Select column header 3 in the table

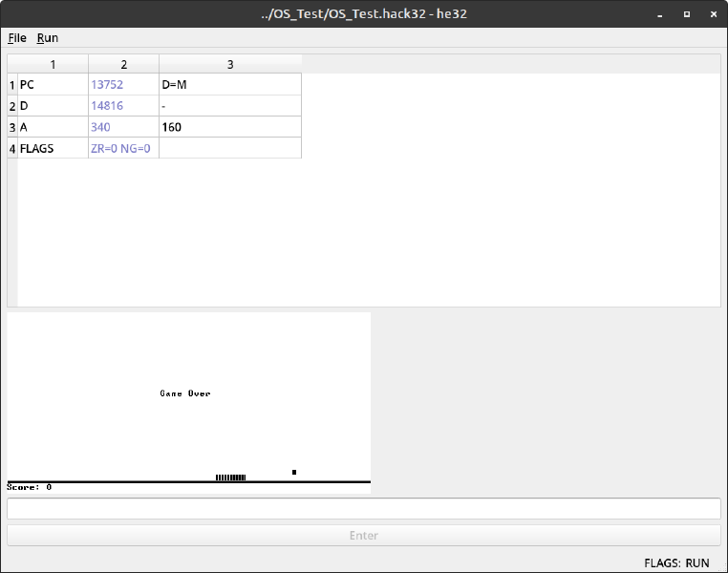click(x=230, y=64)
